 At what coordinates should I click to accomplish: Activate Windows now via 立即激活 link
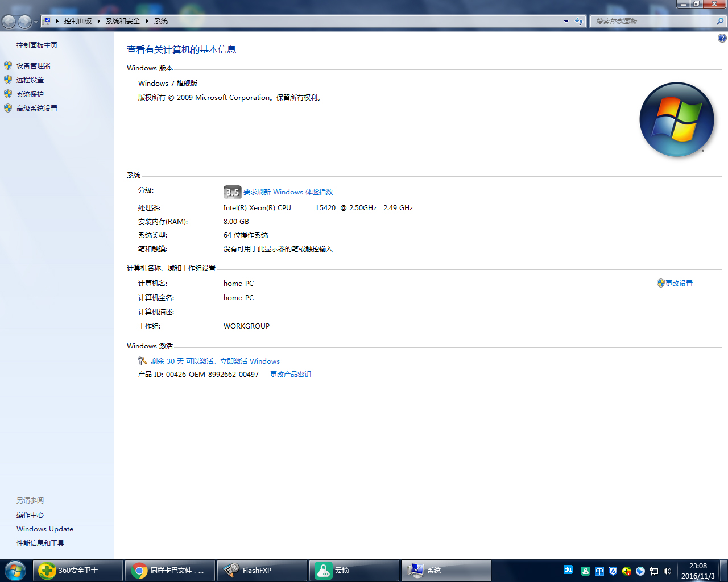[x=250, y=361]
